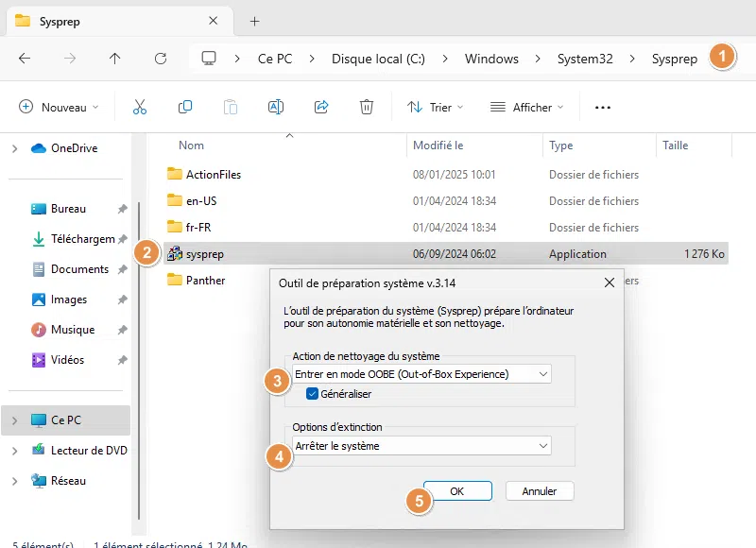
Task: Click the Cut scissors icon in toolbar
Action: point(140,108)
